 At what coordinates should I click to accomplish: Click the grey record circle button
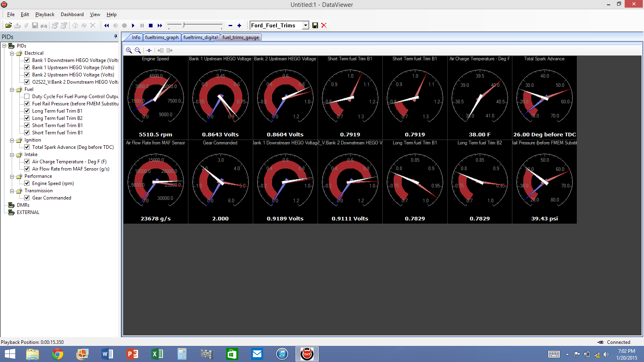click(124, 25)
